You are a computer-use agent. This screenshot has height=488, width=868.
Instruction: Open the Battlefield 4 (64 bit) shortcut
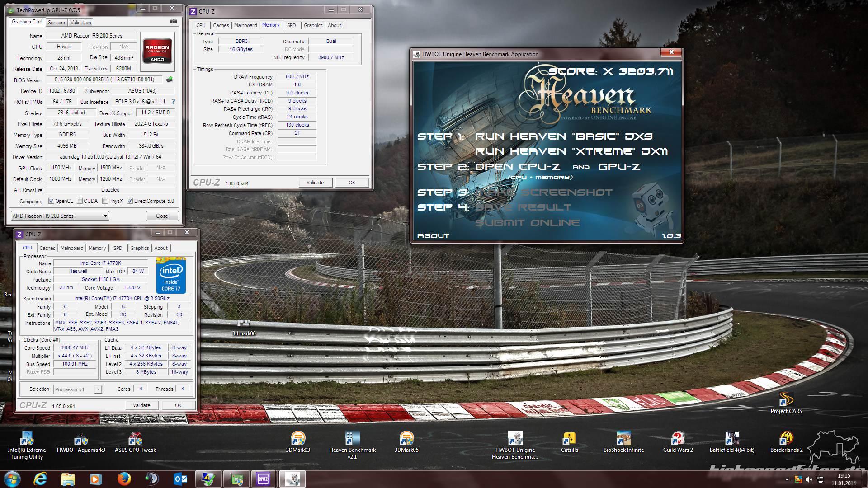pos(732,442)
